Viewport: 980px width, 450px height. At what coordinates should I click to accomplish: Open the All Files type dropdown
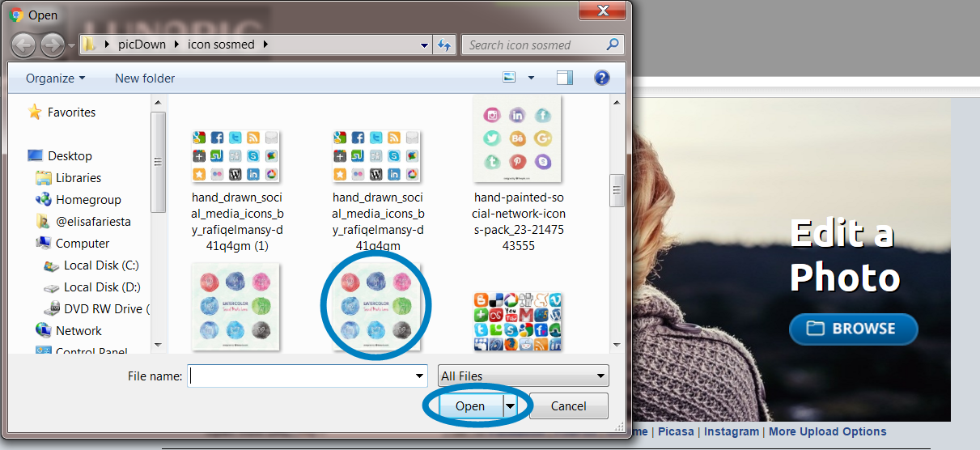click(x=523, y=376)
